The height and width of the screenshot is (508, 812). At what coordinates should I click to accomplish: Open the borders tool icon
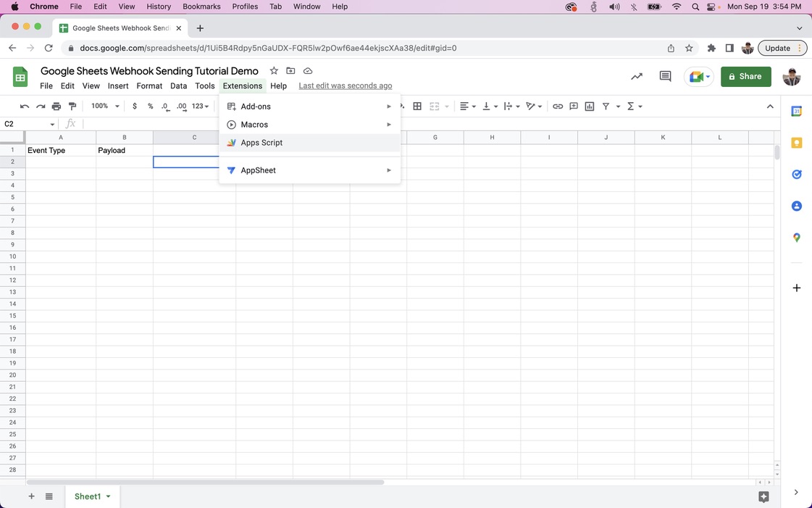(417, 106)
